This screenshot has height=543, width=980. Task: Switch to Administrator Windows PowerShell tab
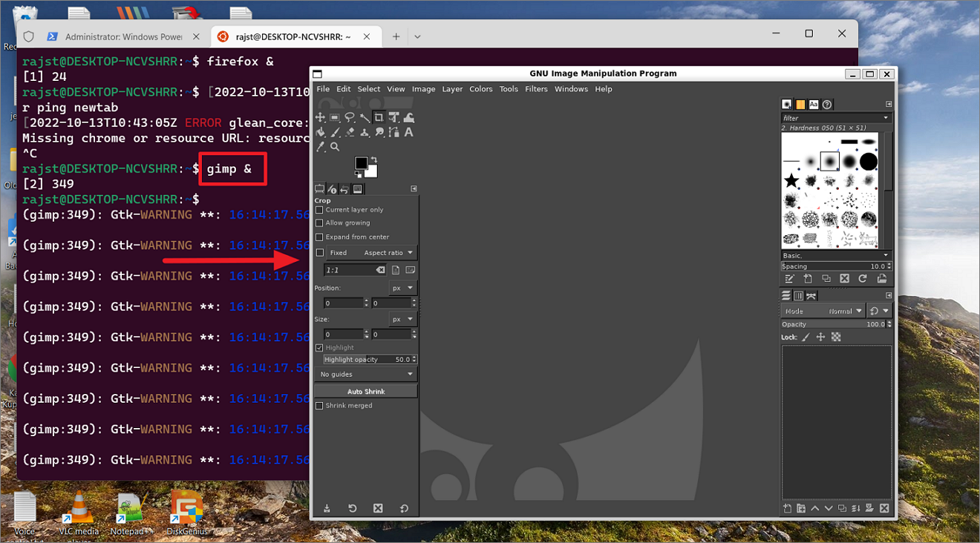pyautogui.click(x=124, y=36)
